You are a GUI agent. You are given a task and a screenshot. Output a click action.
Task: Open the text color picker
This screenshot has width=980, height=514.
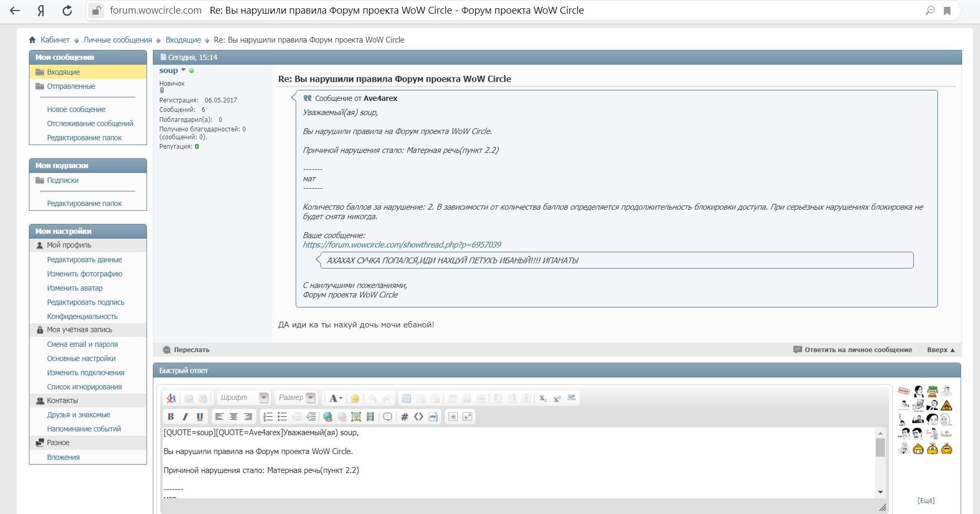(x=335, y=398)
